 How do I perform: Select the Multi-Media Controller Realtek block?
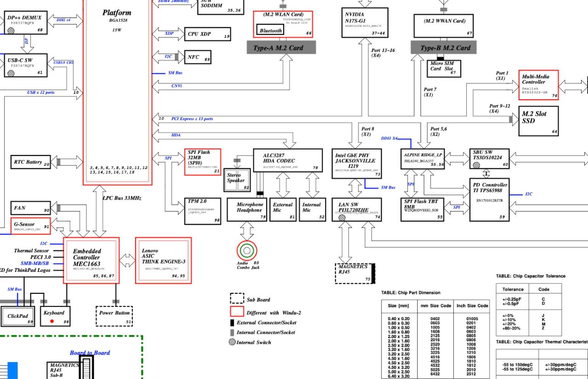point(539,85)
